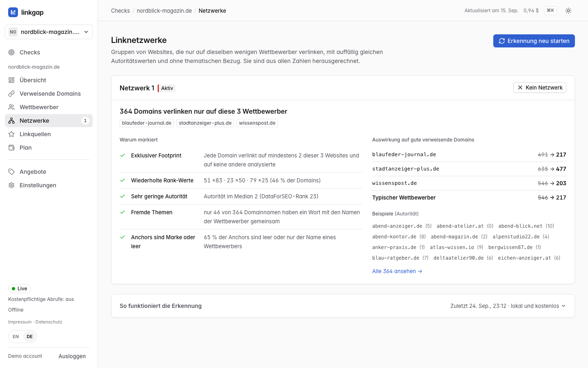The width and height of the screenshot is (588, 368).
Task: Click checkmark next to Wiederholte Rank-Werte
Action: click(122, 180)
